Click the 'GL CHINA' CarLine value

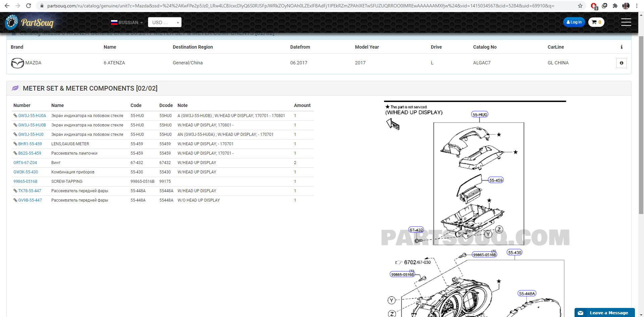tap(558, 63)
